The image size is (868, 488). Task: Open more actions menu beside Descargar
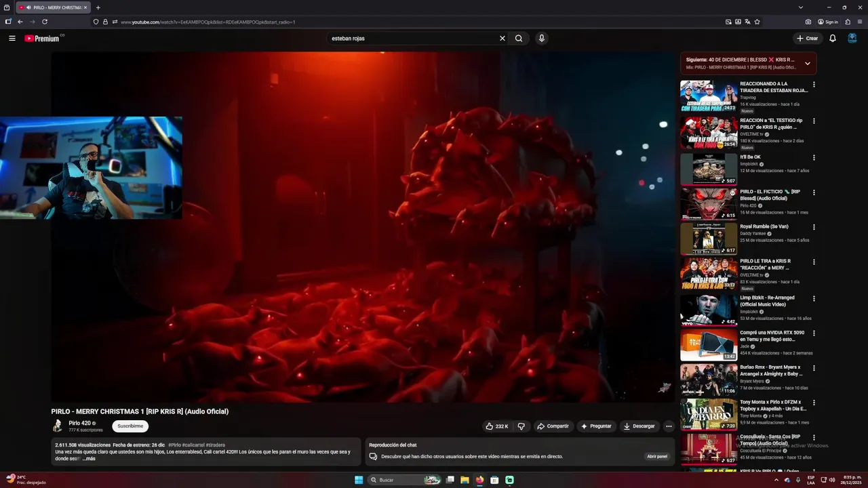coord(669,426)
